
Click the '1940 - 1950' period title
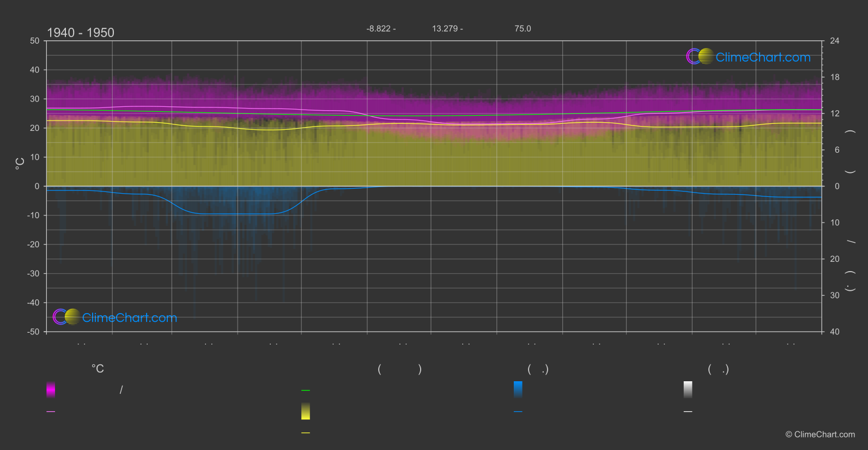[81, 33]
